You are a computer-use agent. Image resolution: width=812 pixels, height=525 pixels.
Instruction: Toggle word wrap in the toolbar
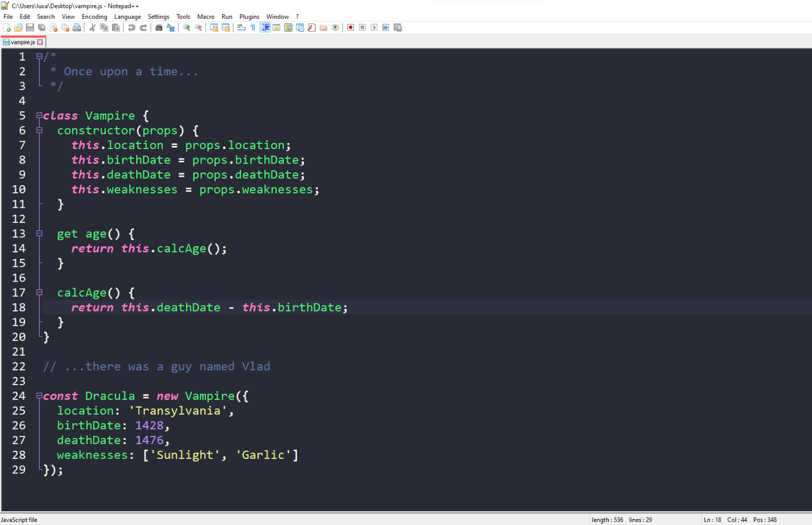tap(241, 27)
